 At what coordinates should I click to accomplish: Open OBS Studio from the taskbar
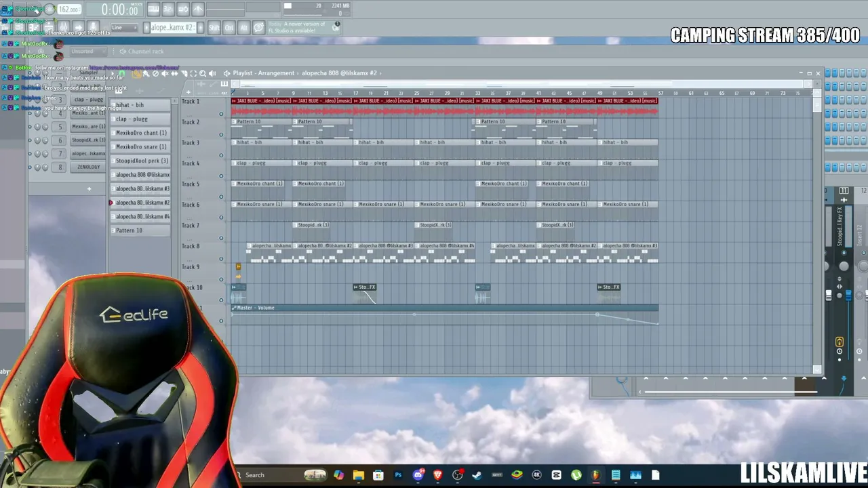[x=458, y=475]
